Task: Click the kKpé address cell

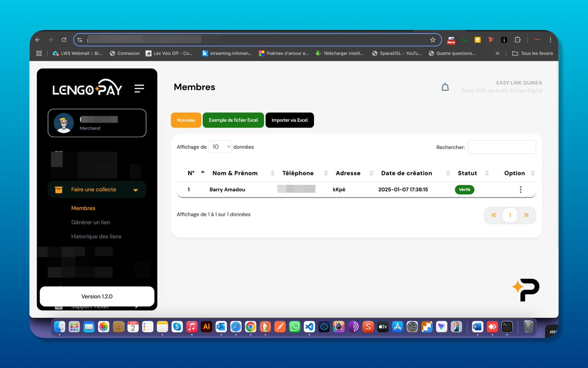Action: [339, 190]
